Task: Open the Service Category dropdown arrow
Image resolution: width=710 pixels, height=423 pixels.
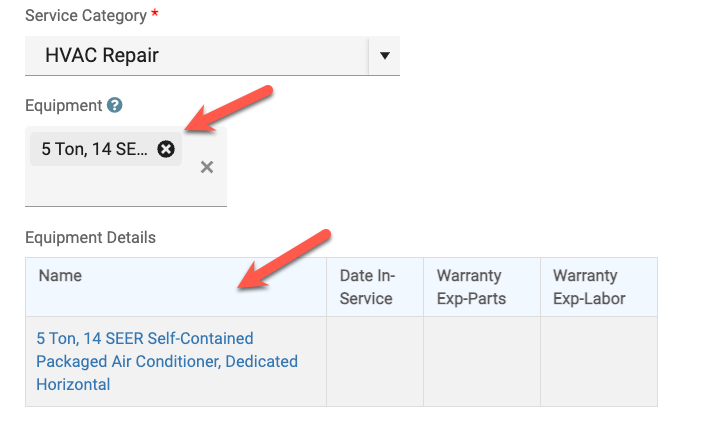Action: click(384, 56)
